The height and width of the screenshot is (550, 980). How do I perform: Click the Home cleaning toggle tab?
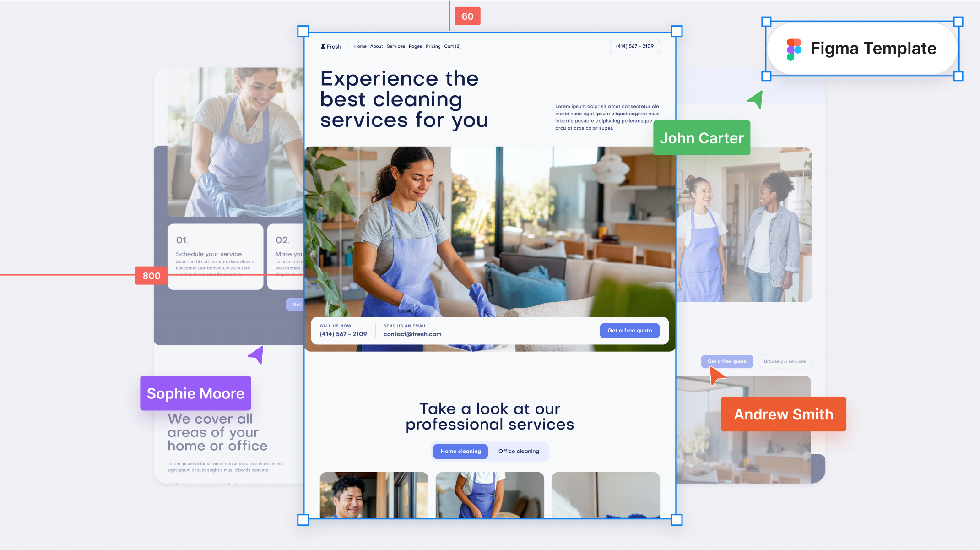[460, 451]
